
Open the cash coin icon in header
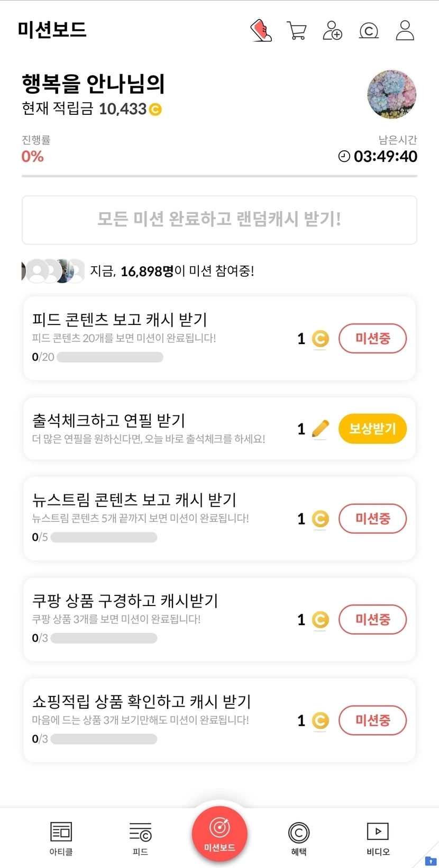point(369,31)
